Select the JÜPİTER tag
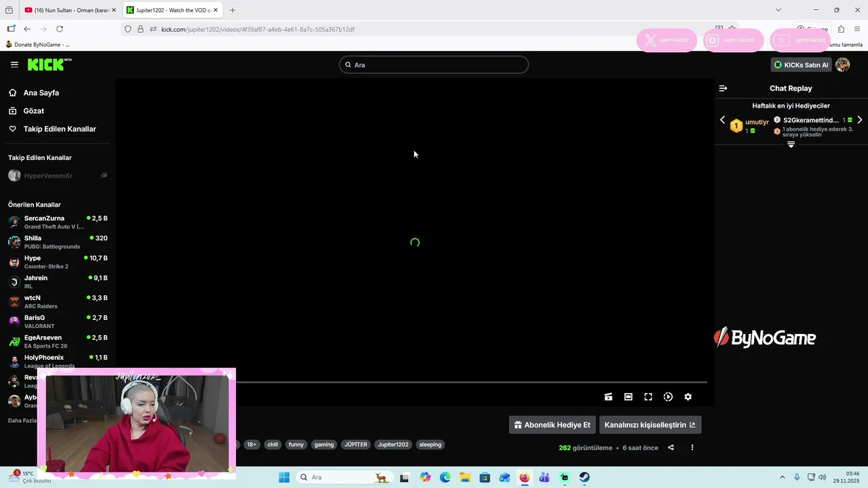The height and width of the screenshot is (488, 868). click(356, 445)
